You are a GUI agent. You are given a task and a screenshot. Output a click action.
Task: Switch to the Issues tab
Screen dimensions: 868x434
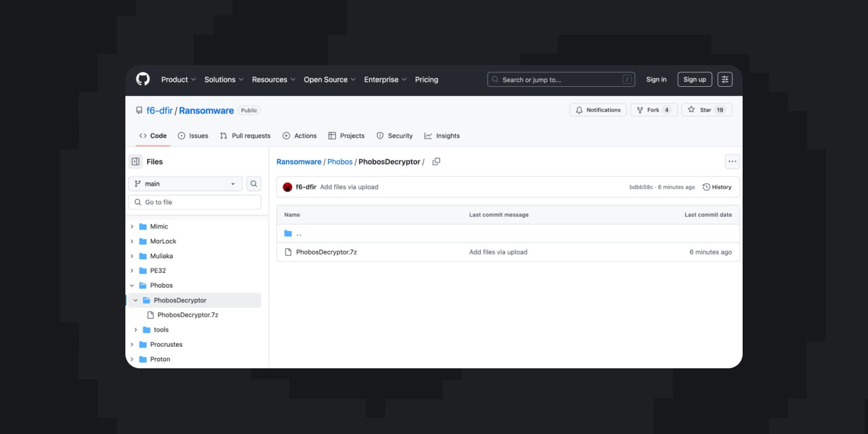(x=193, y=136)
